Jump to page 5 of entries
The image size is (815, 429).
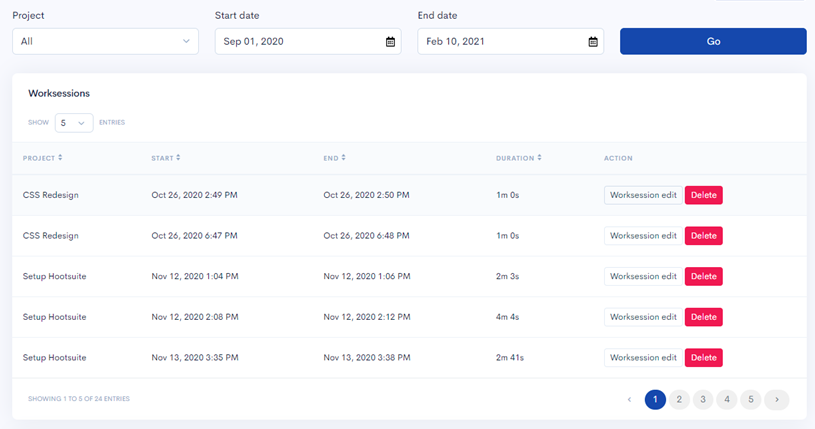pos(751,399)
